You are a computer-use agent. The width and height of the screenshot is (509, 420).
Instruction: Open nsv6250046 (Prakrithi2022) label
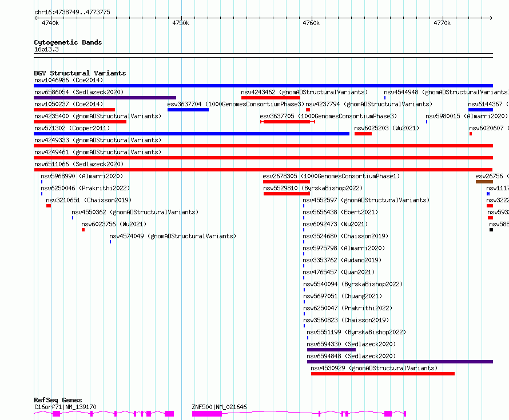point(85,188)
